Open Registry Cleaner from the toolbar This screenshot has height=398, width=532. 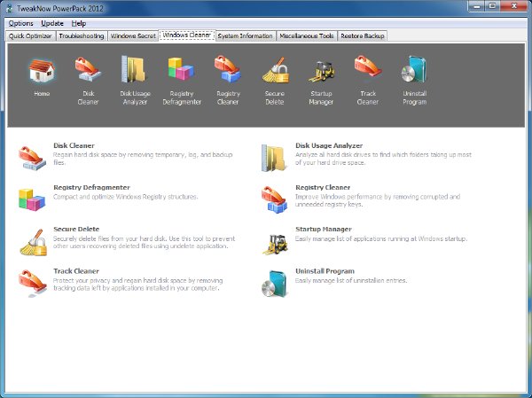click(x=227, y=69)
